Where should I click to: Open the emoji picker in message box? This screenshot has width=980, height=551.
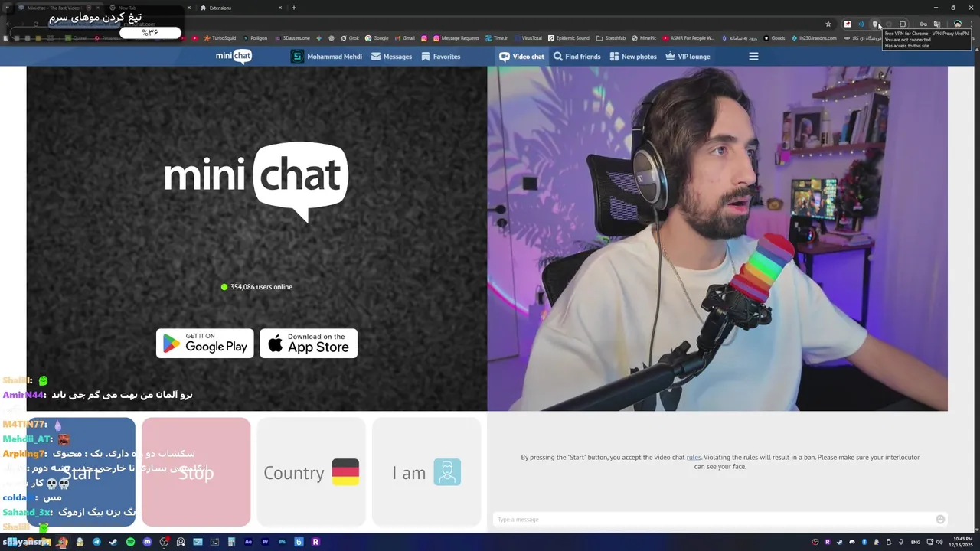[x=940, y=520]
